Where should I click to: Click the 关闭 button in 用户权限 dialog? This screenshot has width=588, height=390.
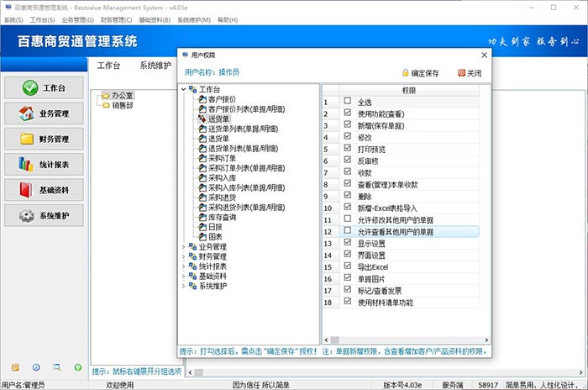pos(470,73)
